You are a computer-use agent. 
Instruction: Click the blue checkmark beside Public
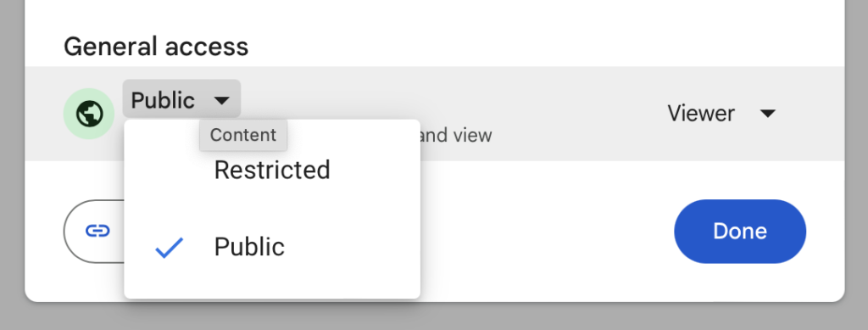click(170, 248)
